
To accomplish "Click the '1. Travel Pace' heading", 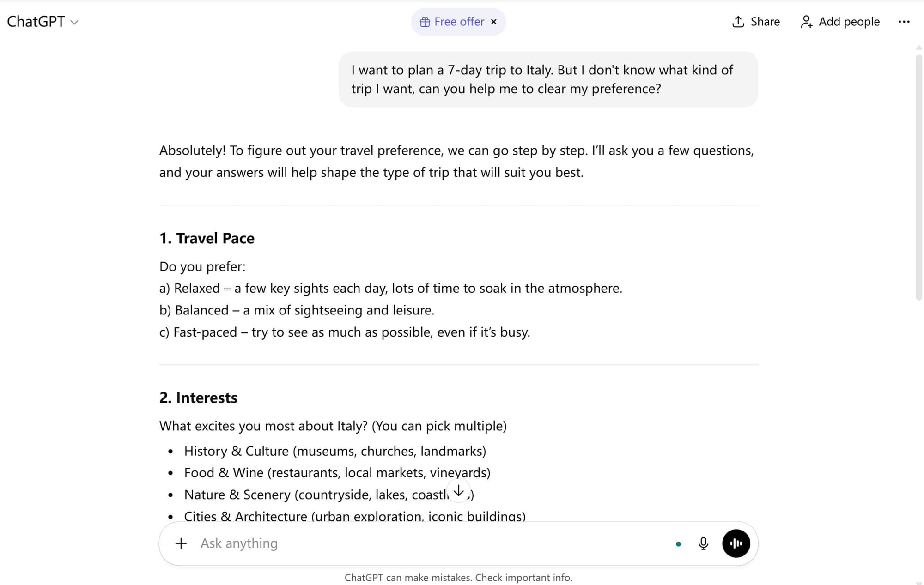I will (207, 238).
